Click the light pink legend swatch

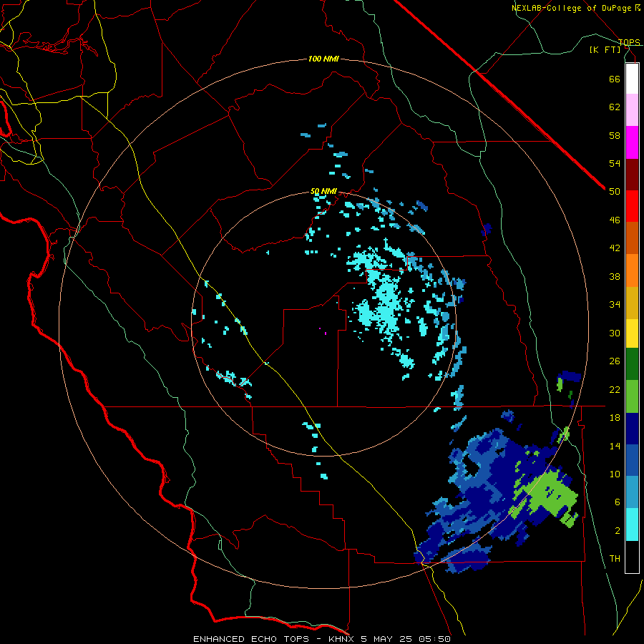pyautogui.click(x=632, y=110)
